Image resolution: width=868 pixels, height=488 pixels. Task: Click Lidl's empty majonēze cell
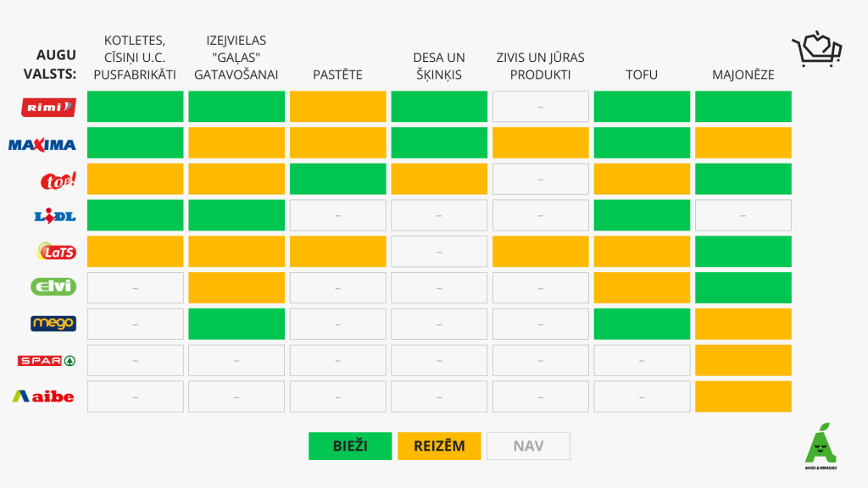click(x=743, y=215)
